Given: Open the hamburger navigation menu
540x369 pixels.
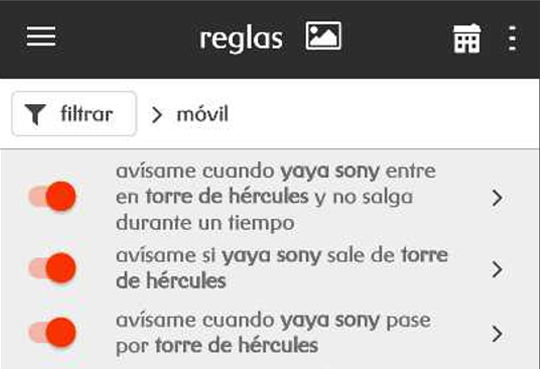Looking at the screenshot, I should [41, 36].
